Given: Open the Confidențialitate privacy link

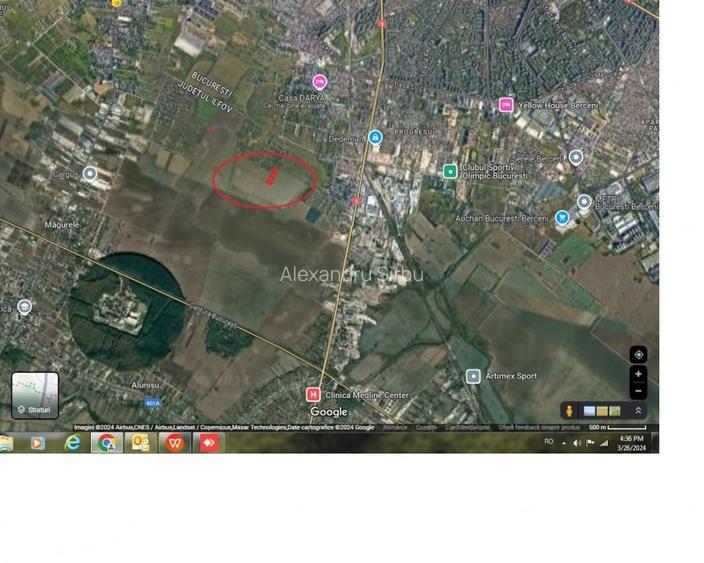Looking at the screenshot, I should click(467, 427).
